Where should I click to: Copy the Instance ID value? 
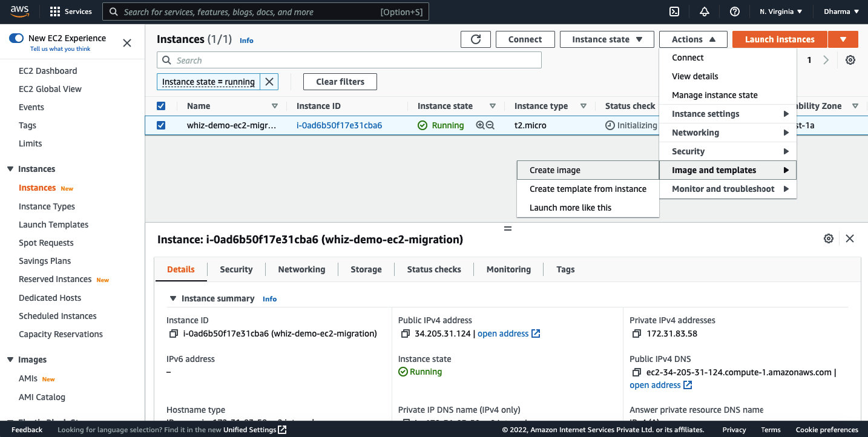[174, 333]
